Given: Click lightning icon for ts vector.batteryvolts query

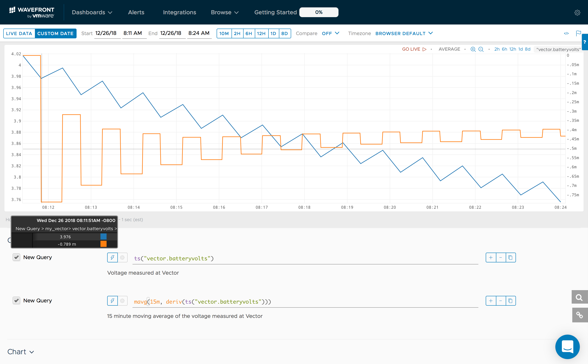Looking at the screenshot, I should [x=112, y=257].
